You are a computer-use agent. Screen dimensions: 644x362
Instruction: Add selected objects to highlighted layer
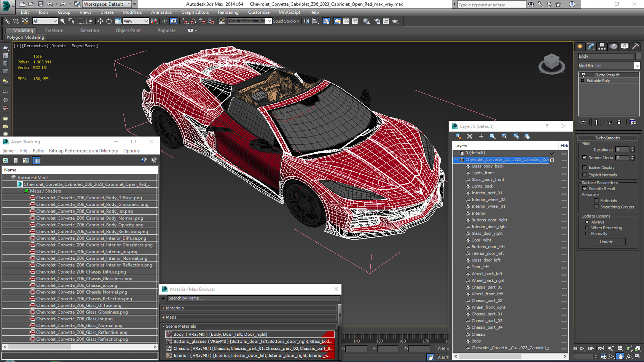481,136
